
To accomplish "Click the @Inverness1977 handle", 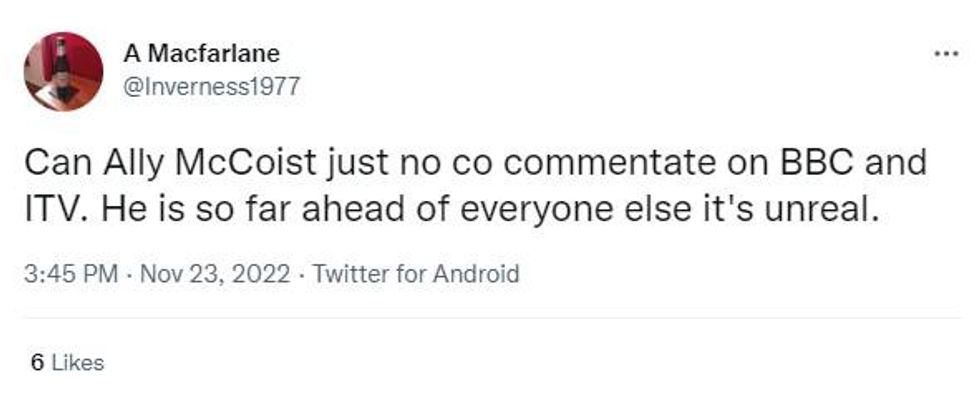I will point(211,87).
